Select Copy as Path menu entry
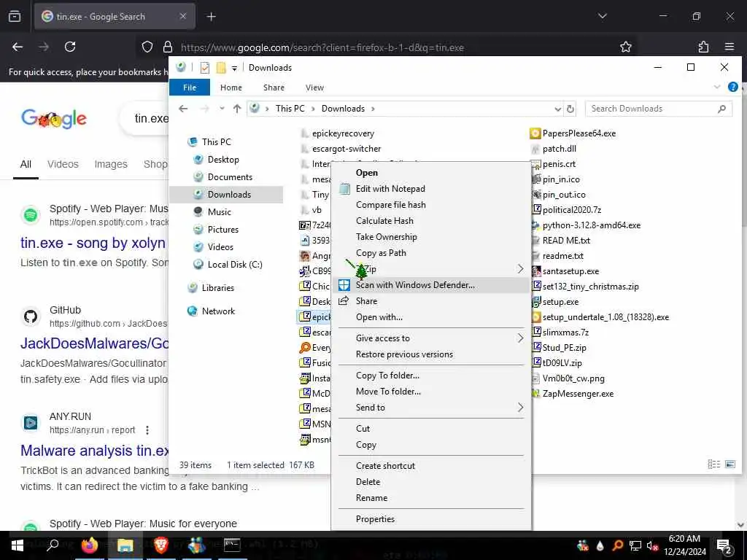The height and width of the screenshot is (560, 747). click(431, 253)
